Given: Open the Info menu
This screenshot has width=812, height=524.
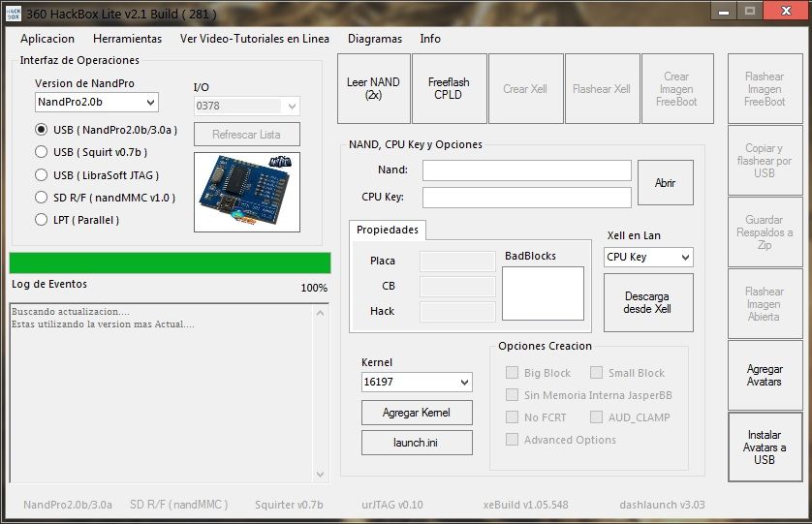Looking at the screenshot, I should tap(430, 39).
